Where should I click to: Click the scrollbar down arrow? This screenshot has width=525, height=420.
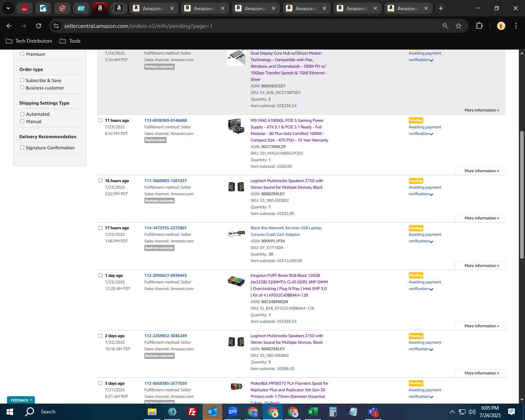pyautogui.click(x=522, y=400)
